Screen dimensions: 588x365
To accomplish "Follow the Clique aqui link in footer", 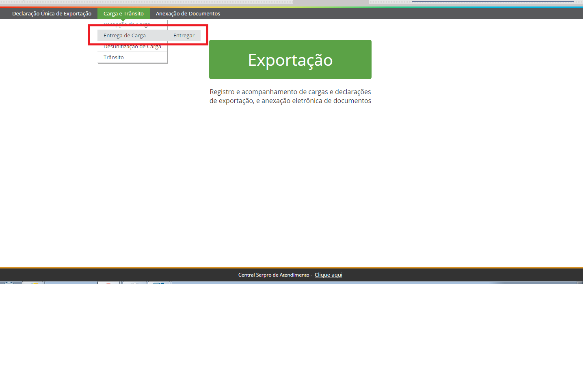I will pyautogui.click(x=328, y=275).
